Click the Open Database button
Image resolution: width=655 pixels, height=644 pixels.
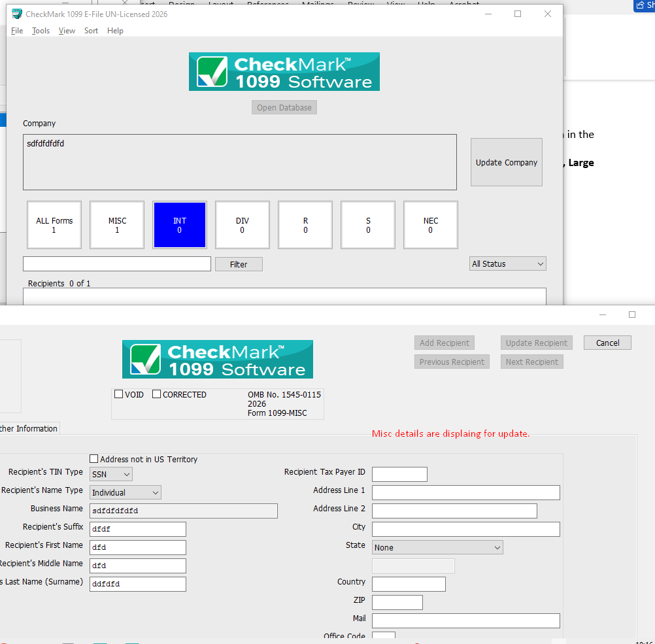point(284,107)
